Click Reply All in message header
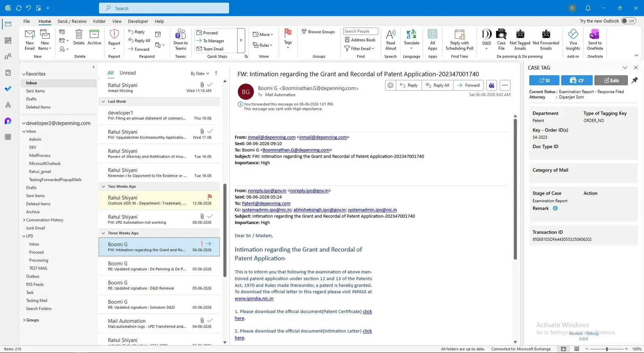Image resolution: width=644 pixels, height=353 pixels. click(x=438, y=85)
